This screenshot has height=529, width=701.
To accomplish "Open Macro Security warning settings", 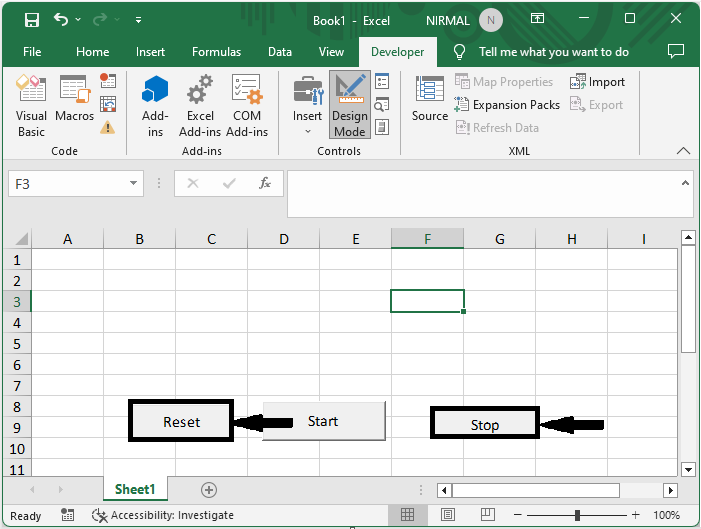I will click(x=107, y=128).
